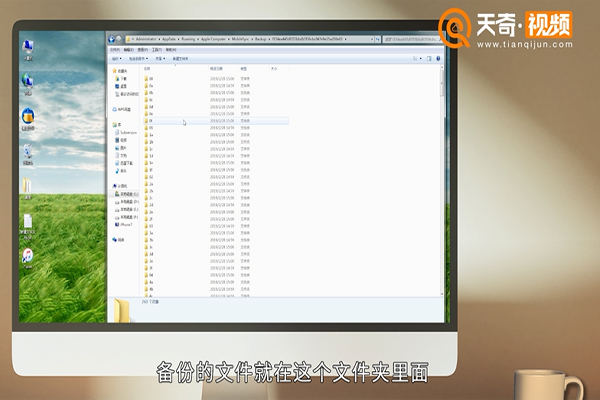Open the Favorites star in navigation pane

coord(121,72)
